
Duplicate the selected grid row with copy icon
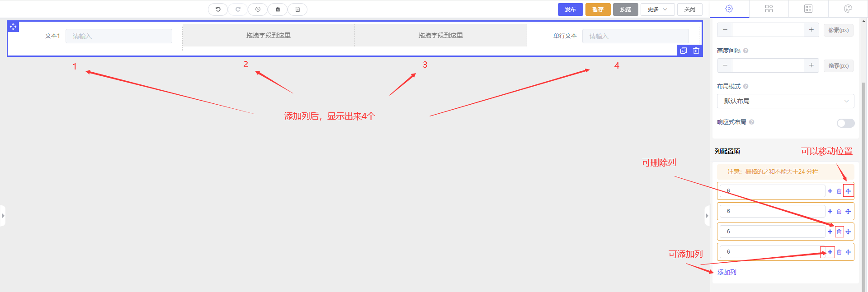click(684, 51)
